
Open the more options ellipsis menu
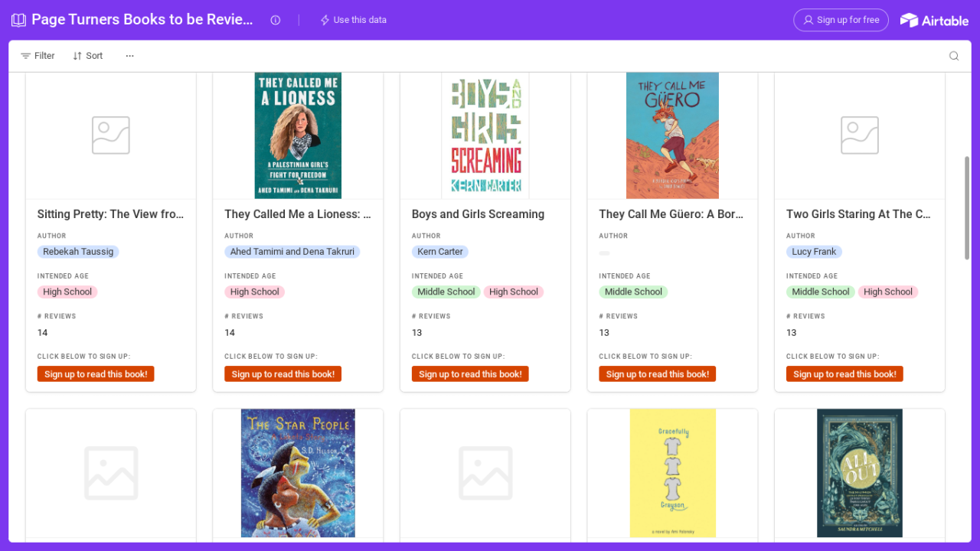pyautogui.click(x=130, y=56)
